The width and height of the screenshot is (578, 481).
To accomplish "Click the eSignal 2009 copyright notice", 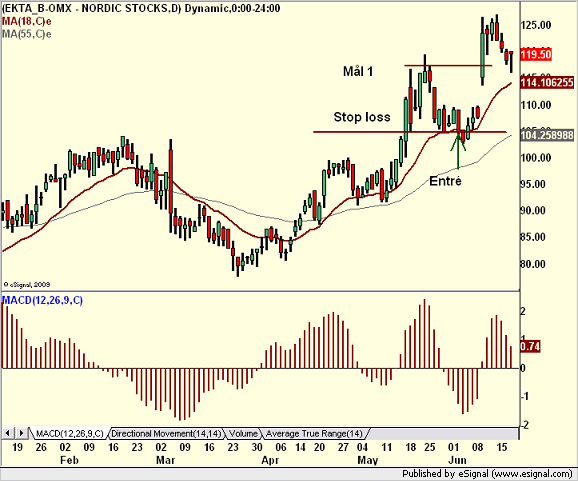I will (x=27, y=285).
